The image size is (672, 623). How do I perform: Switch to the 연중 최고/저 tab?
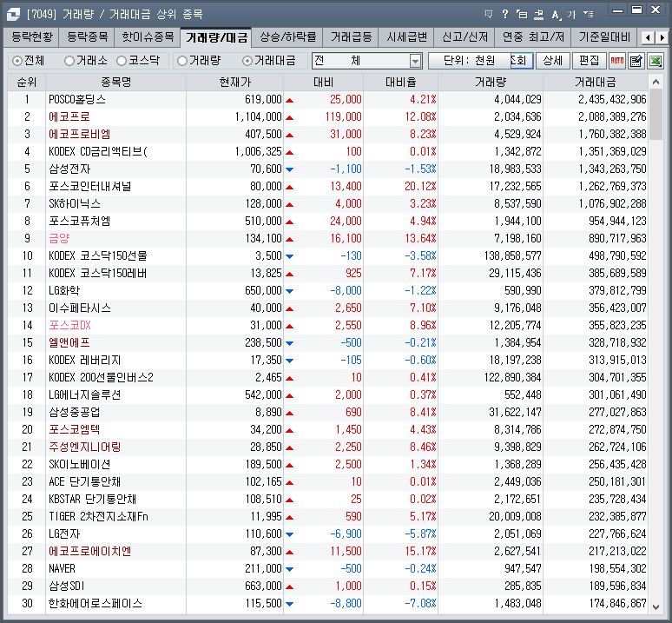coord(533,37)
